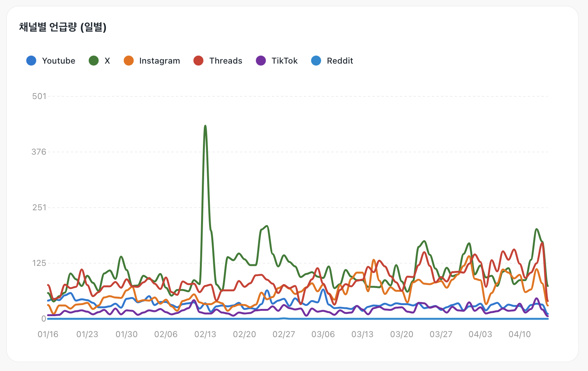The height and width of the screenshot is (371, 588).
Task: Hide the X series via its label
Action: coord(107,61)
